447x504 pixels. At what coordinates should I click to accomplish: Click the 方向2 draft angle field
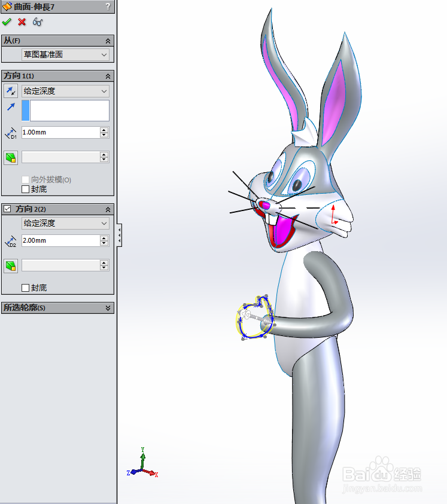(x=60, y=265)
